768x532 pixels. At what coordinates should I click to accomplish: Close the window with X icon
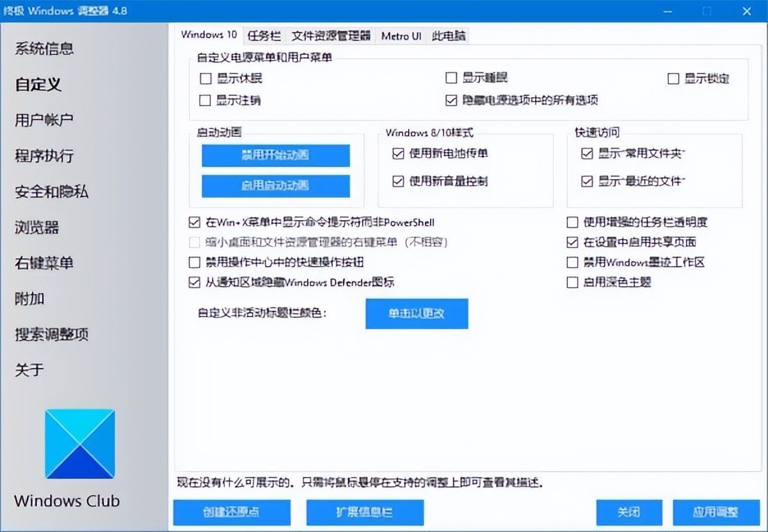(x=746, y=11)
